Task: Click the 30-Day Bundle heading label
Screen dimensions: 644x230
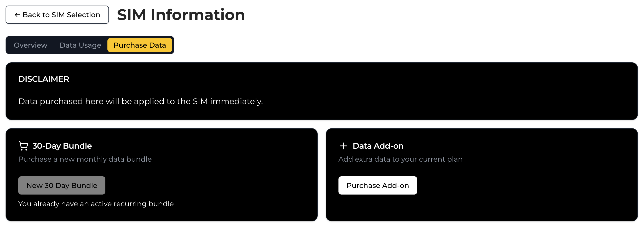Action: pos(62,146)
